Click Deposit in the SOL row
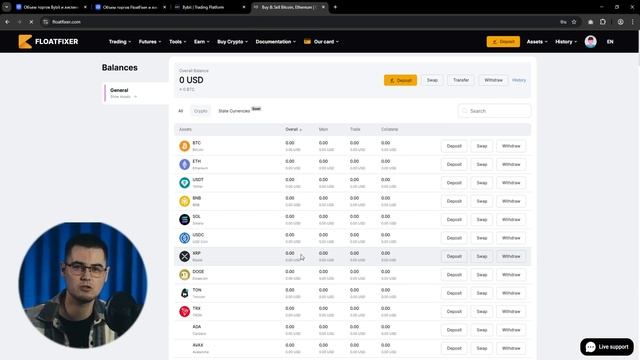Image resolution: width=640 pixels, height=360 pixels. tap(454, 220)
